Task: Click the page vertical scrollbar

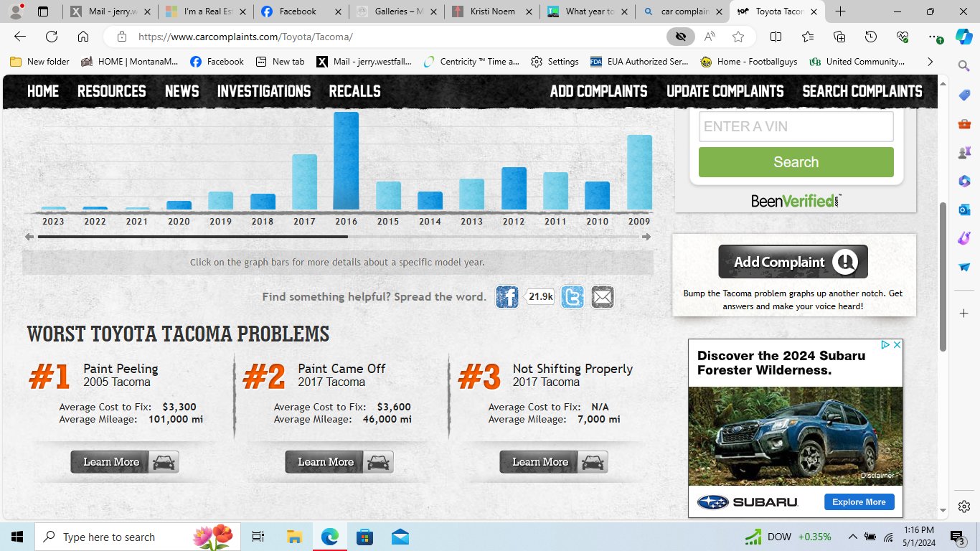Action: point(943,277)
